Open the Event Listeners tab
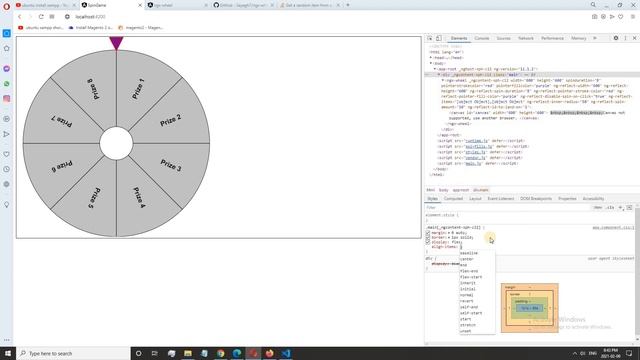Viewport: 640px width, 360px height. point(500,199)
